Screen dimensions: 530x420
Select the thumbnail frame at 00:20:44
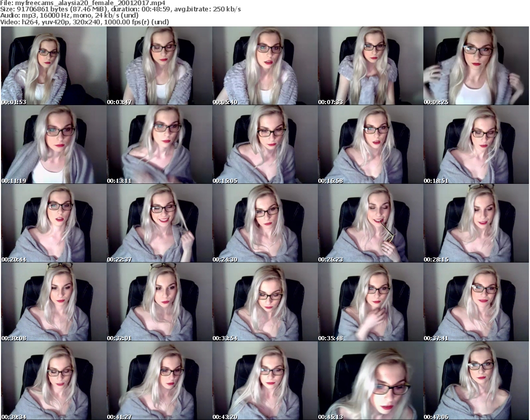(x=54, y=223)
